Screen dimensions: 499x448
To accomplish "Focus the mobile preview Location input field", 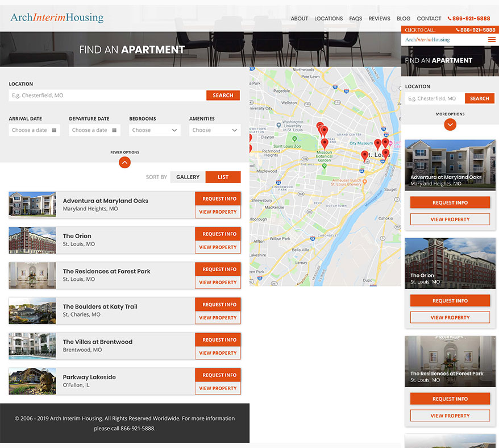I will (x=435, y=98).
